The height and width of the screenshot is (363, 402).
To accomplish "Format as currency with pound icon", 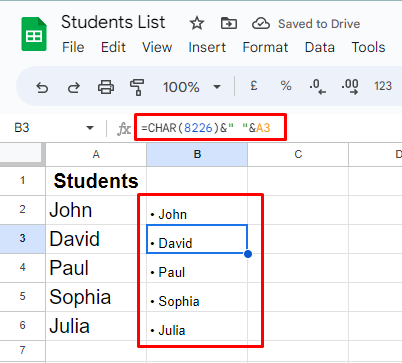I will click(x=254, y=86).
